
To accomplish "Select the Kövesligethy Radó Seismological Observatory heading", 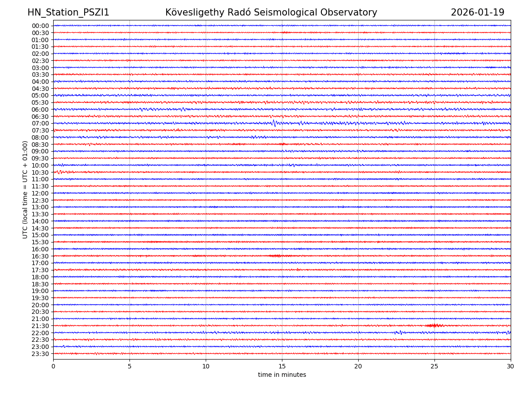I will 271,13.
